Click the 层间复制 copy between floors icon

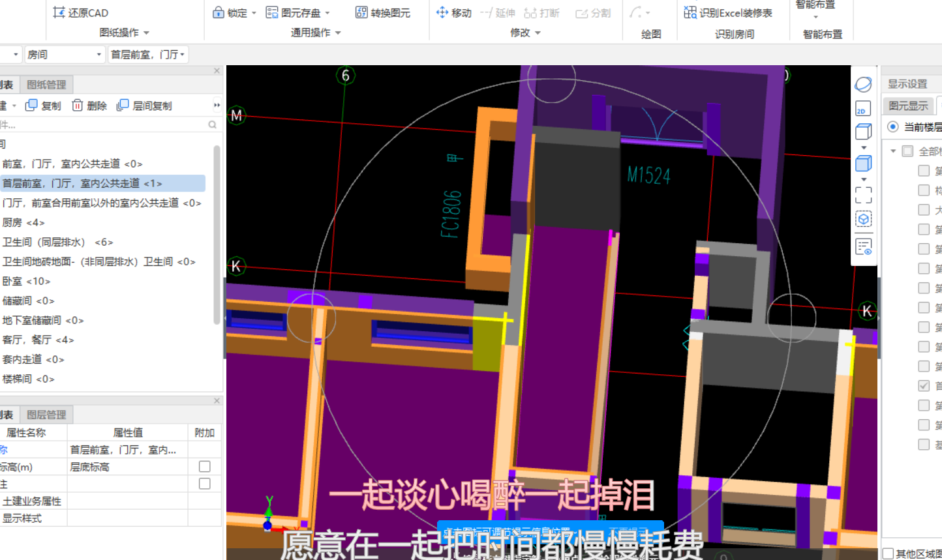[123, 106]
